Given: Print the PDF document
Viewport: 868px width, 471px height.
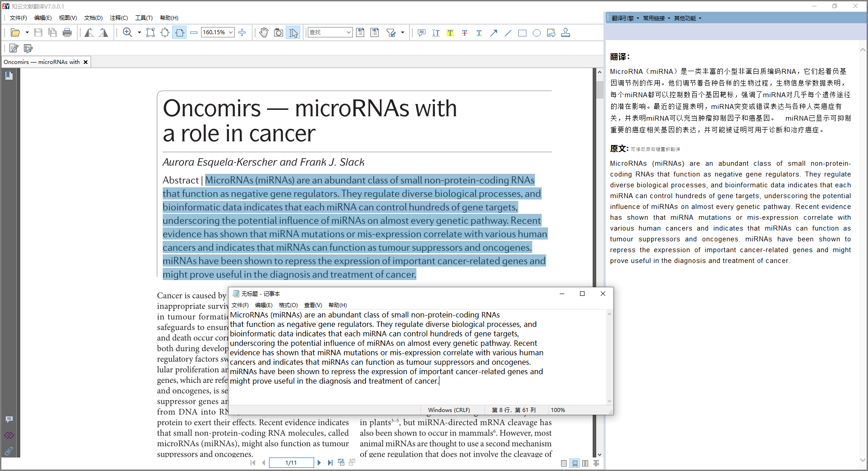Looking at the screenshot, I should 67,32.
